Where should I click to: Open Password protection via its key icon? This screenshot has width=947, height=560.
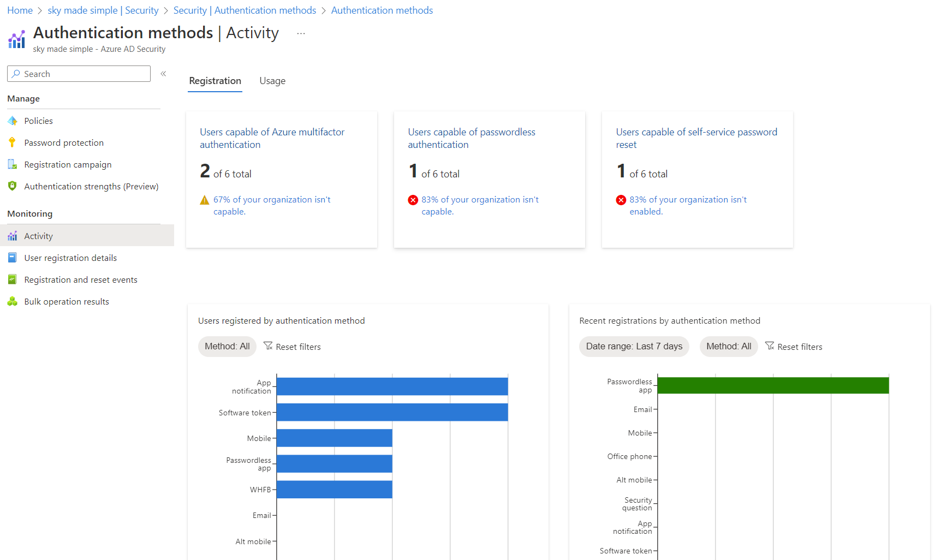click(13, 142)
